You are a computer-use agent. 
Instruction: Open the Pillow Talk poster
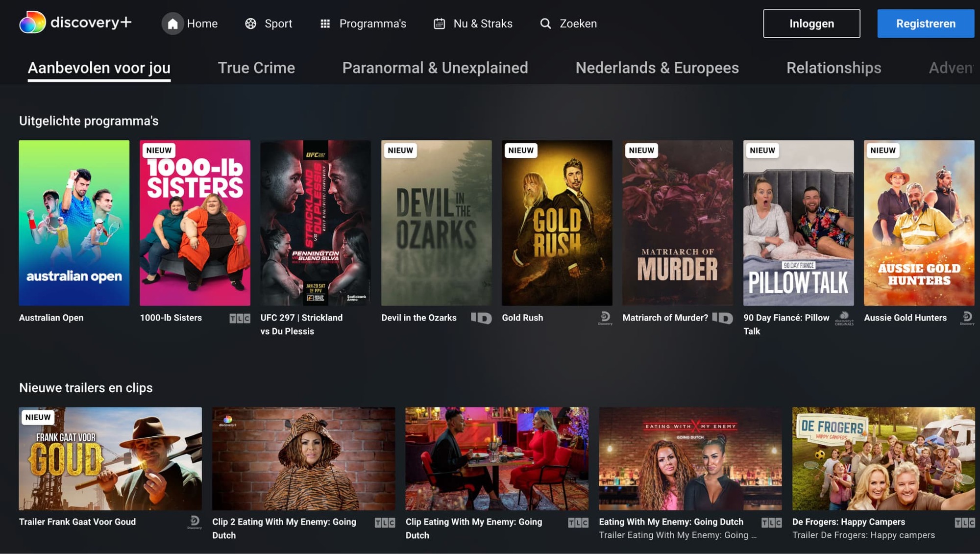[799, 223]
